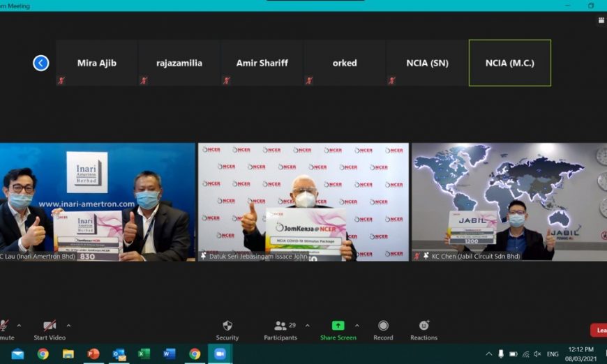Select Amir Shariff participant tile

pyautogui.click(x=262, y=63)
